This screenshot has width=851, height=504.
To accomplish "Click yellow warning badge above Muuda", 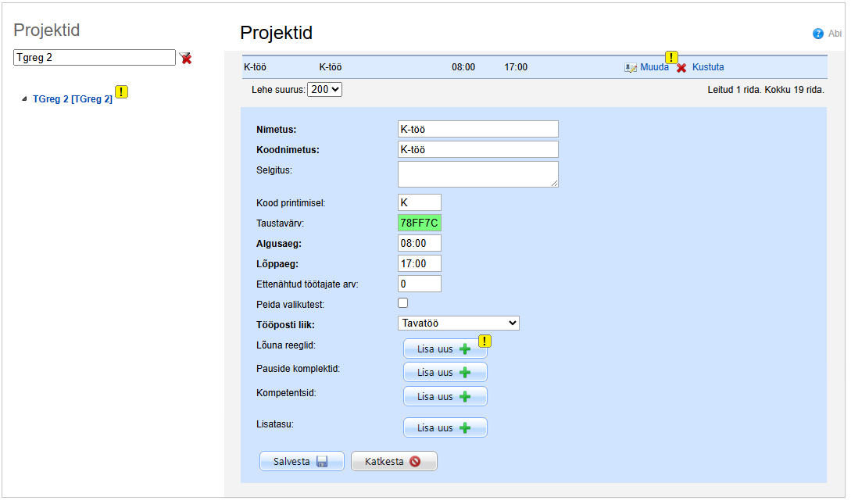I will pyautogui.click(x=671, y=57).
